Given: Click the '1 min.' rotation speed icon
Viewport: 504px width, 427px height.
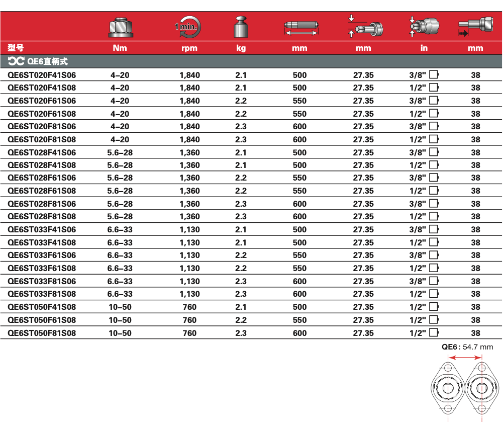Looking at the screenshot, I should pos(188,27).
